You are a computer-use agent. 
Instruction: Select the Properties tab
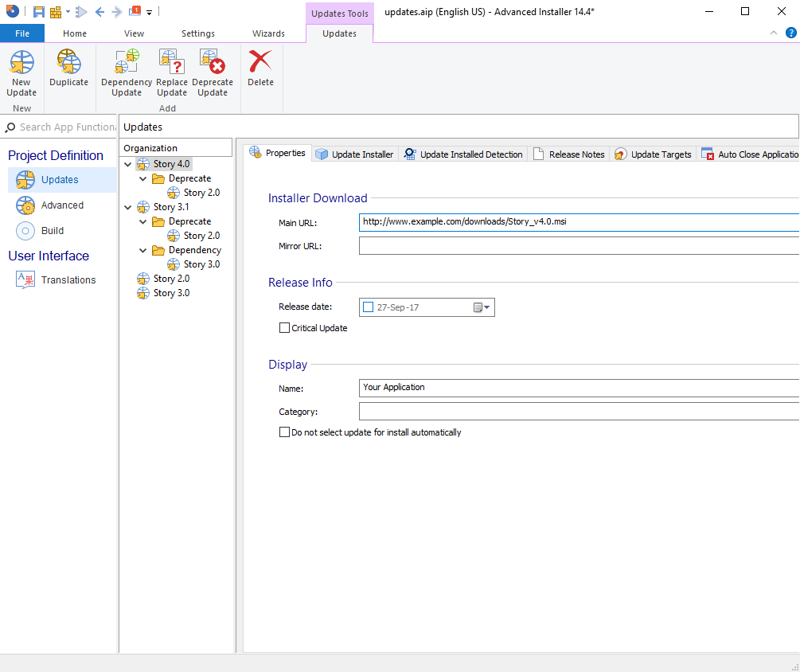277,153
